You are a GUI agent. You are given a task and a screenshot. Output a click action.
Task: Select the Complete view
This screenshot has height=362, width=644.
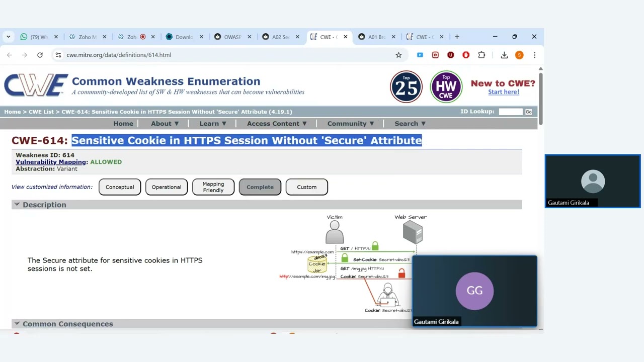tap(260, 187)
